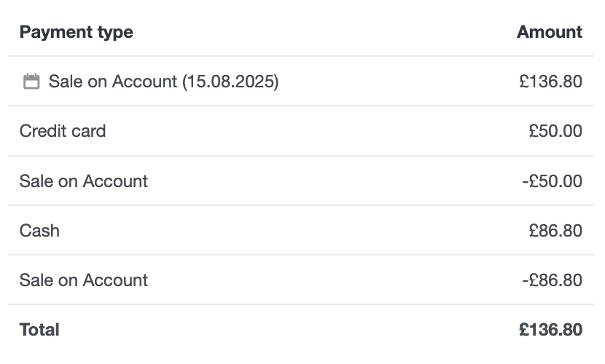Click the -£86.80 Sale on Account amount
The height and width of the screenshot is (364, 605).
coord(552,280)
